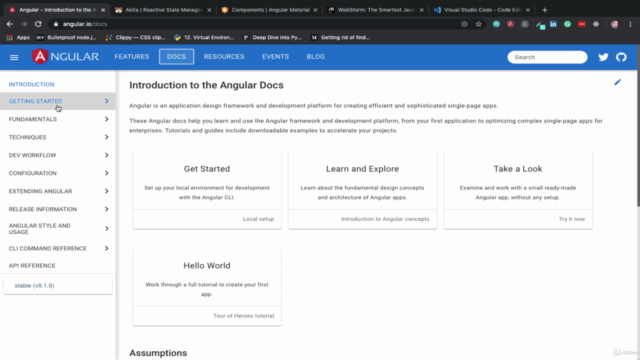Expand Getting Started section chevron
640x360 pixels.
[107, 101]
